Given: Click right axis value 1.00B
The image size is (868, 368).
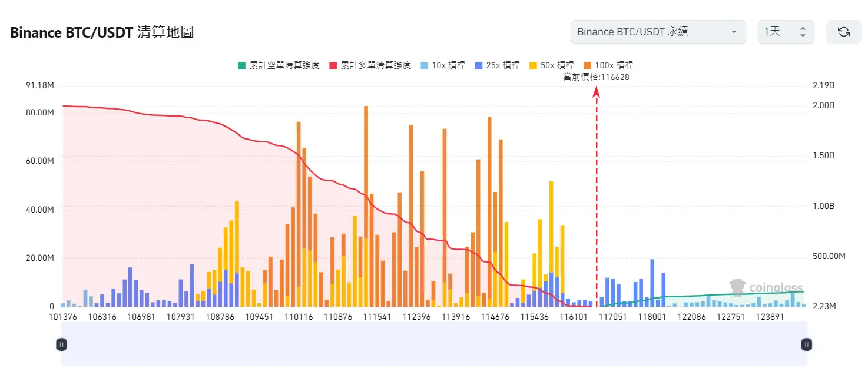Looking at the screenshot, I should click(823, 206).
